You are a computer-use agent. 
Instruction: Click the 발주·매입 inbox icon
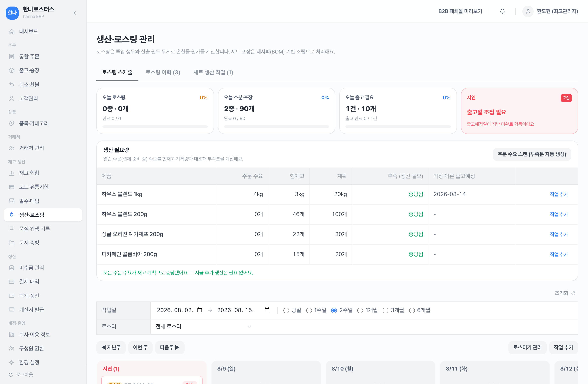[x=12, y=201]
